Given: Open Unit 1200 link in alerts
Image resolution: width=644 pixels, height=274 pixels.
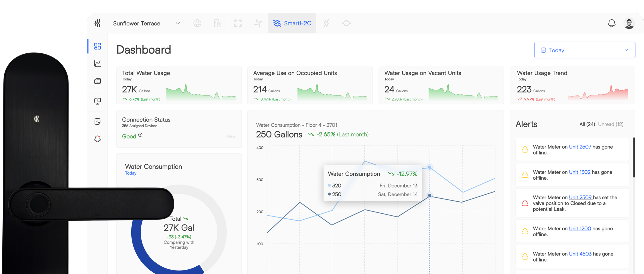Looking at the screenshot, I should point(580,228).
